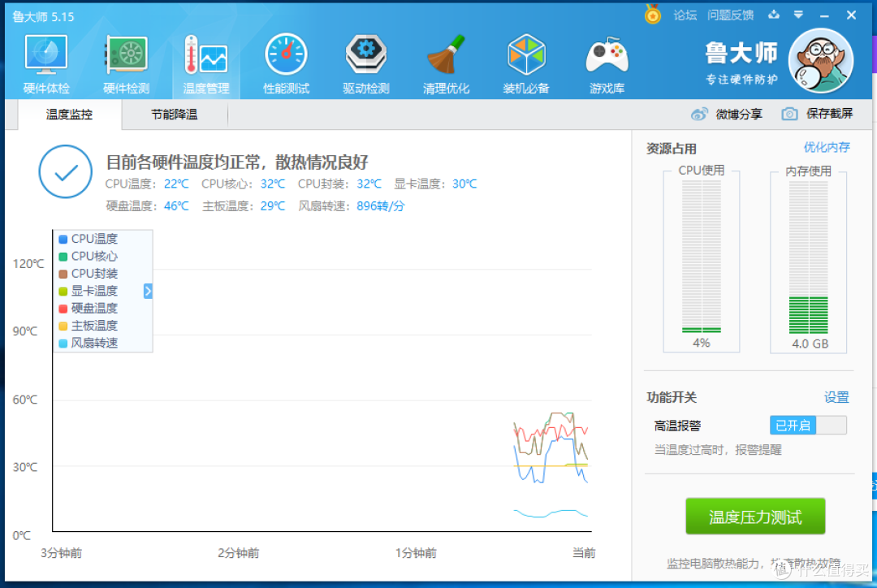Click the skin/download icon near 问题反馈

click(x=774, y=15)
